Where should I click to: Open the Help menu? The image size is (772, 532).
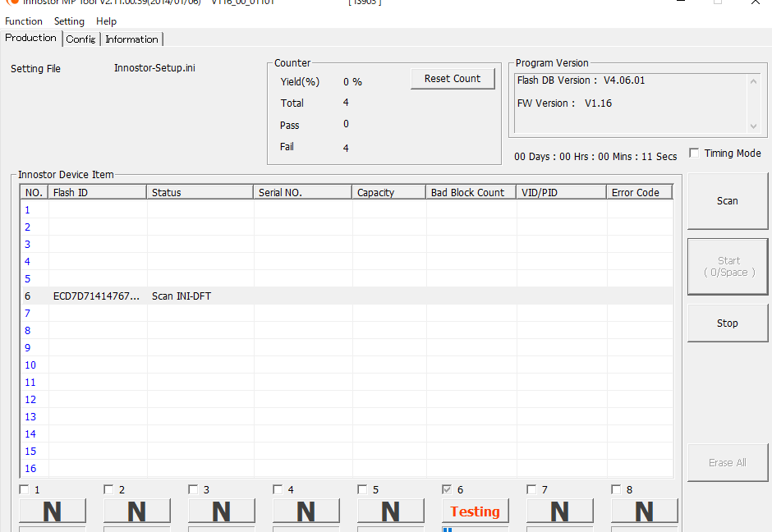click(x=106, y=21)
